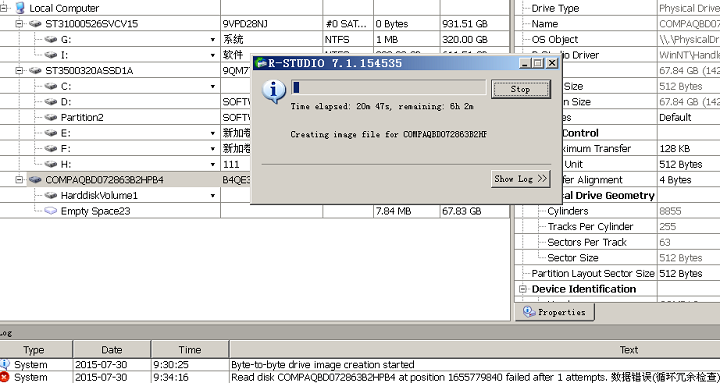Open the dropdown arrow for G: volume
Image resolution: width=720 pixels, height=383 pixels.
213,40
